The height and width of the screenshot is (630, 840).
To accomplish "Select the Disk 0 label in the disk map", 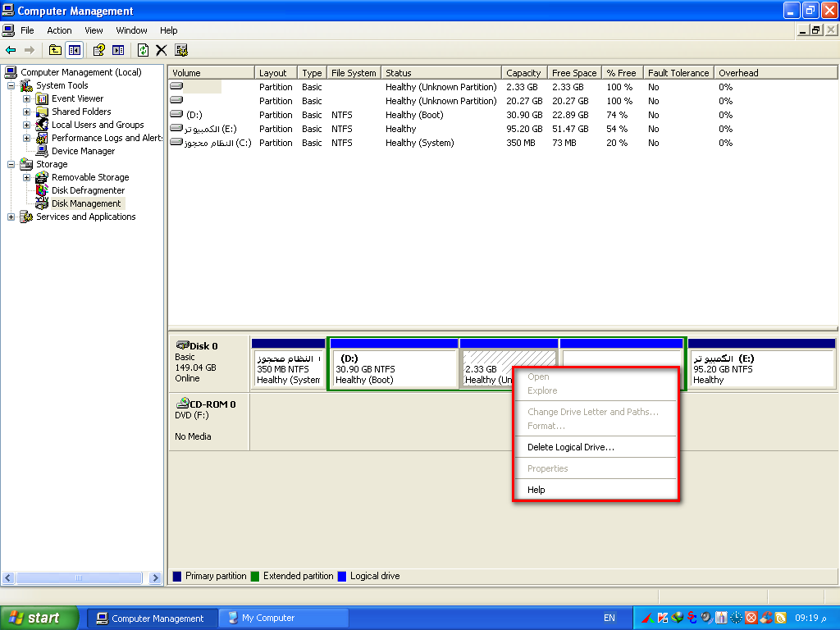I will 209,363.
